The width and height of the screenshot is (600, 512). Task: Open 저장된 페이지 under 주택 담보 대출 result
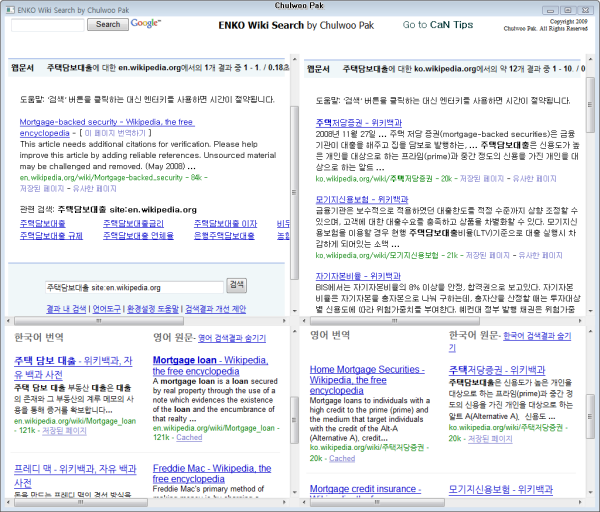click(x=64, y=430)
